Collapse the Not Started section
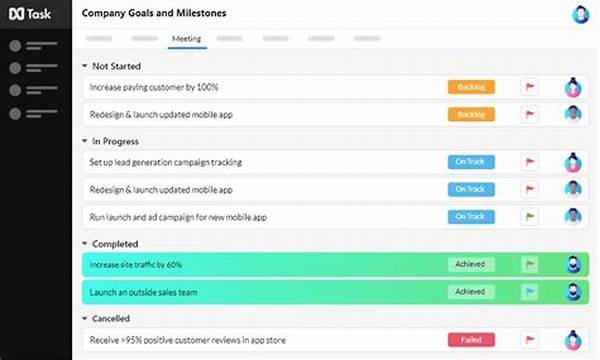 tap(85, 66)
